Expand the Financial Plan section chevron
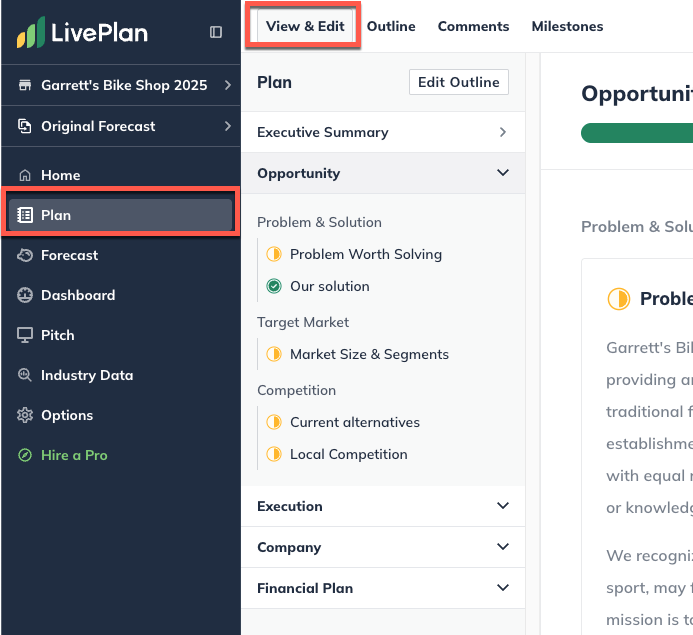Image resolution: width=693 pixels, height=635 pixels. (503, 588)
